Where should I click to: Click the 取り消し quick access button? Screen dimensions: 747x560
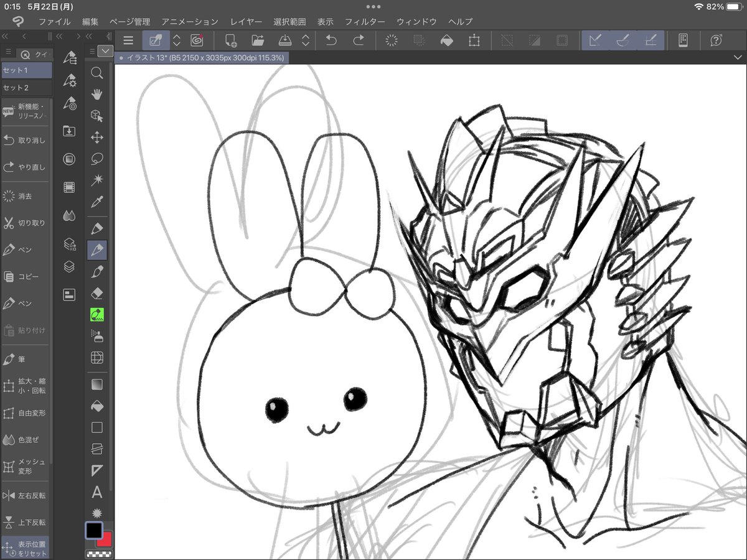click(25, 140)
